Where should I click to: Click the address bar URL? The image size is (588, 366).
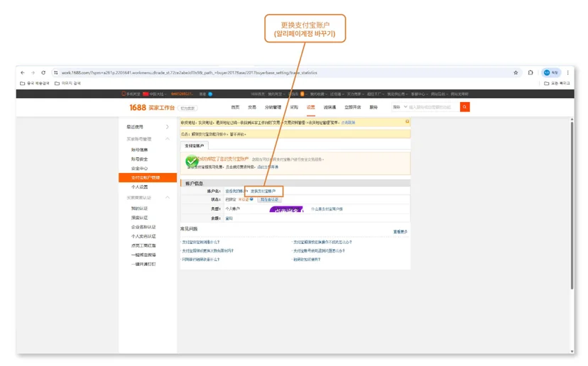(x=190, y=72)
